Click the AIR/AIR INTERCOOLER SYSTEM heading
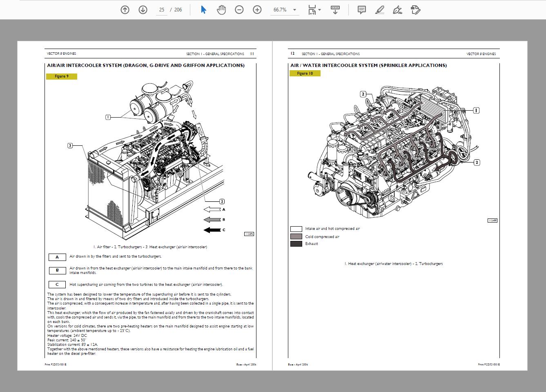The height and width of the screenshot is (392, 546). coord(145,65)
